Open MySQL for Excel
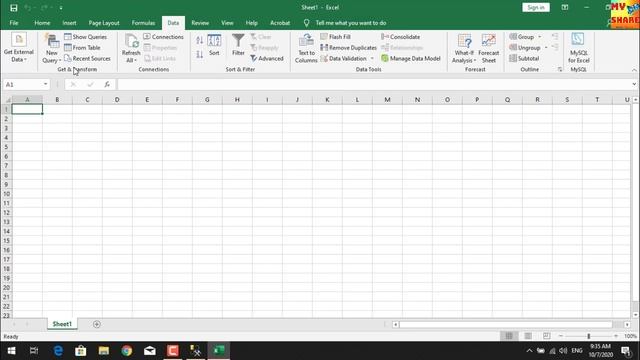The width and height of the screenshot is (640, 360). pos(578,48)
